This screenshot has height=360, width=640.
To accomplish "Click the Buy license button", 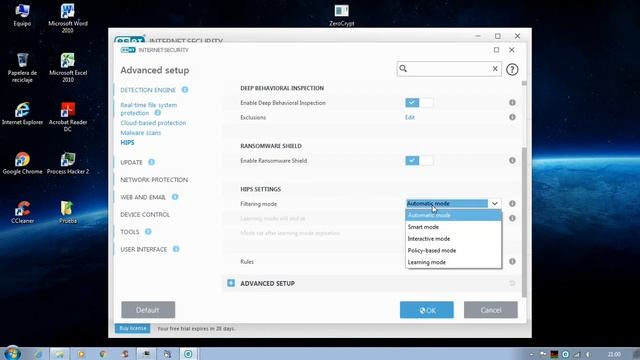I will click(x=133, y=328).
